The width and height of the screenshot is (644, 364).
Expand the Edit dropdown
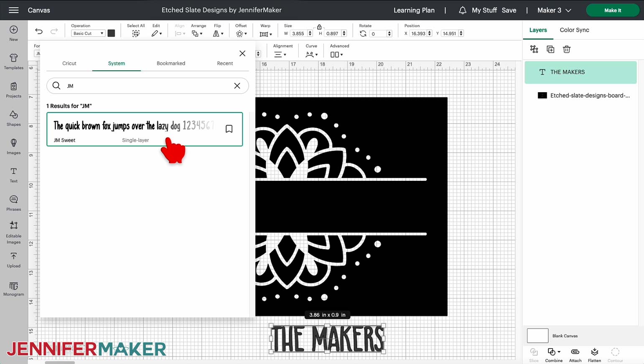pos(157,33)
